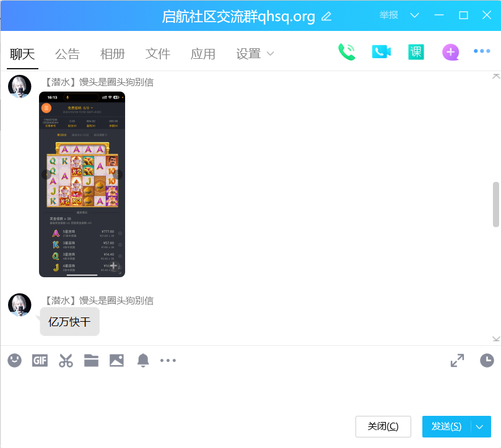This screenshot has height=448, width=501.
Task: Open more options in top toolbar
Action: [x=482, y=51]
